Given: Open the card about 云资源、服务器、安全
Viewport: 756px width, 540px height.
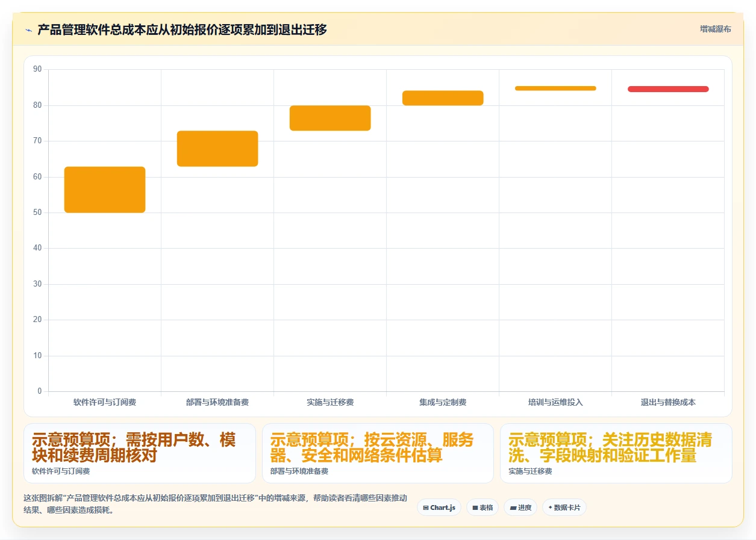Looking at the screenshot, I should (x=378, y=453).
